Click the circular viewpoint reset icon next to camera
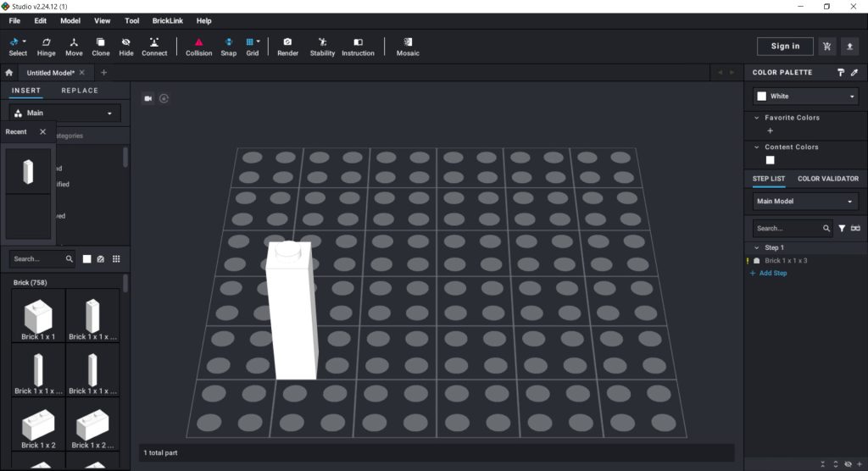 click(164, 98)
